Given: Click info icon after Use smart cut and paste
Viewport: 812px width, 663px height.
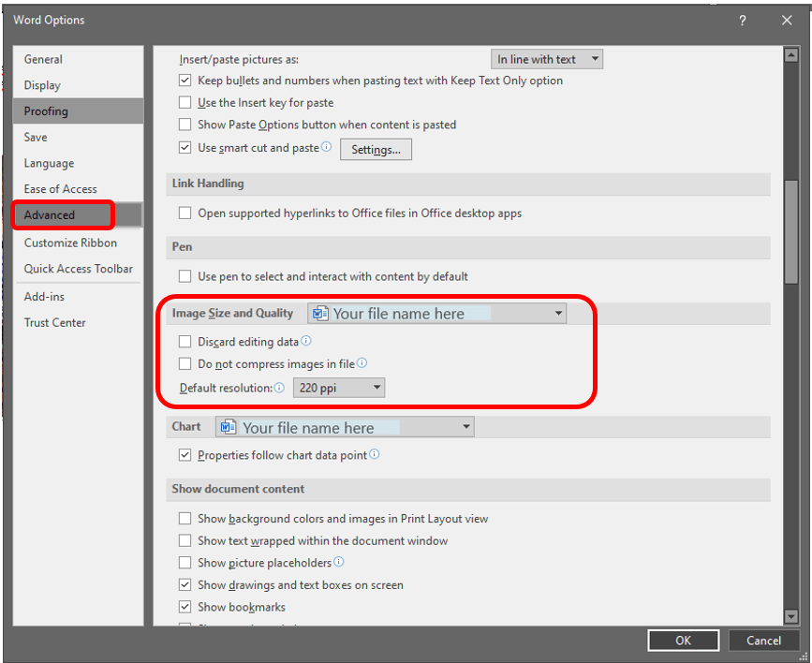Looking at the screenshot, I should 327,147.
